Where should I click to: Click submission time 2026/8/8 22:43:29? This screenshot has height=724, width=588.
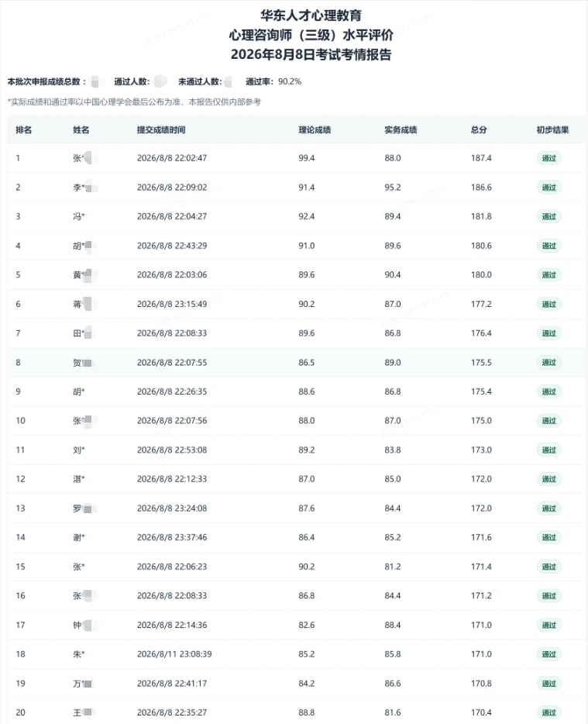172,246
